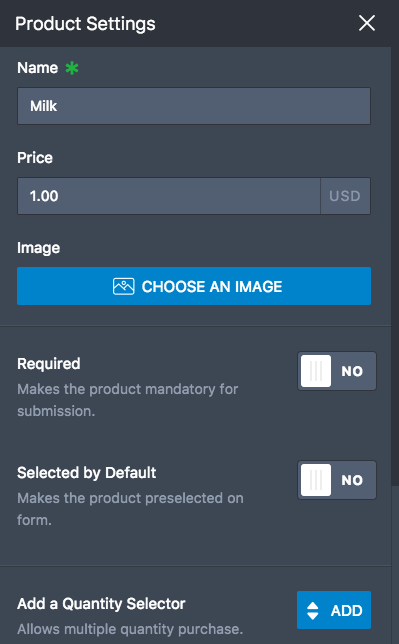
Task: Click the white handle of Selected by Default toggle
Action: click(316, 480)
